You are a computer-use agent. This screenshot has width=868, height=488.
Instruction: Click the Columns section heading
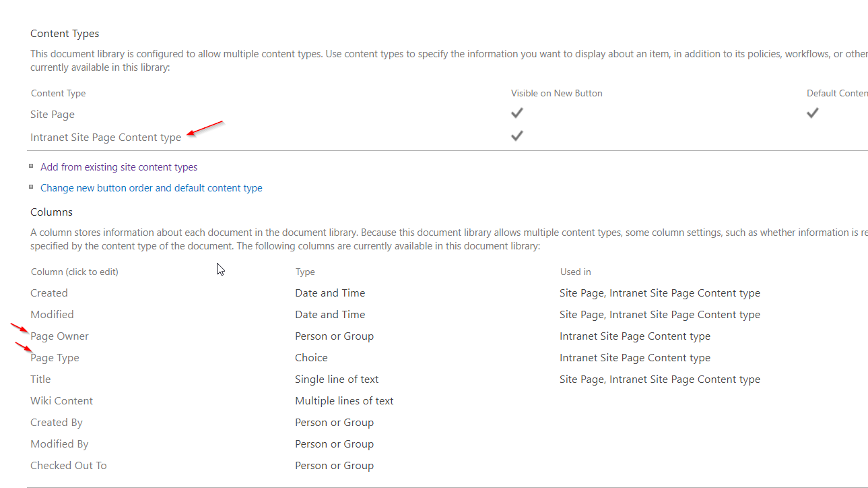pyautogui.click(x=51, y=212)
